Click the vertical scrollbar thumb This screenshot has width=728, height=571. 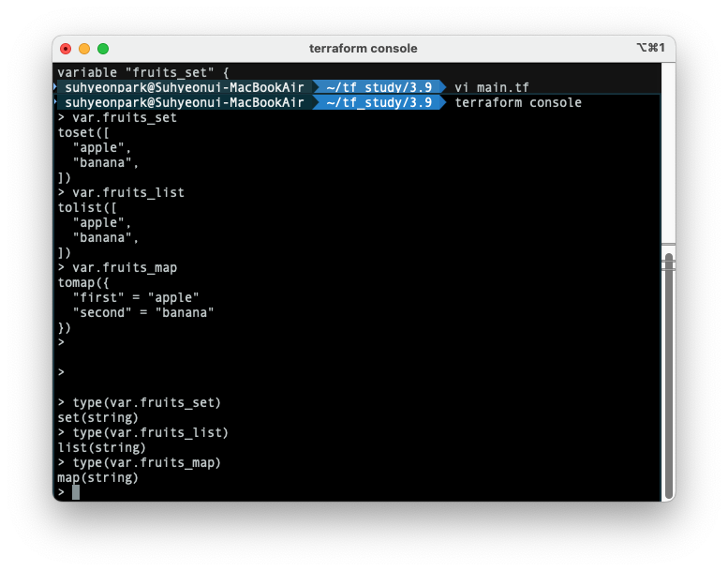(x=669, y=376)
